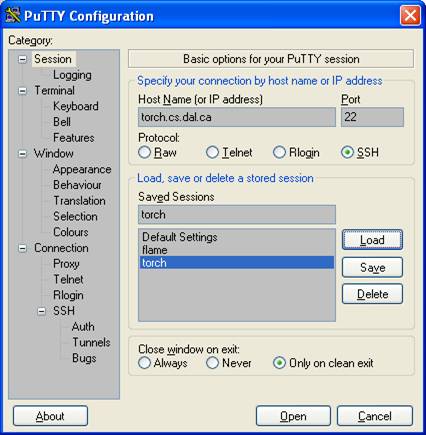Select the Auth category in tree
This screenshot has width=426, height=435.
pos(83,327)
